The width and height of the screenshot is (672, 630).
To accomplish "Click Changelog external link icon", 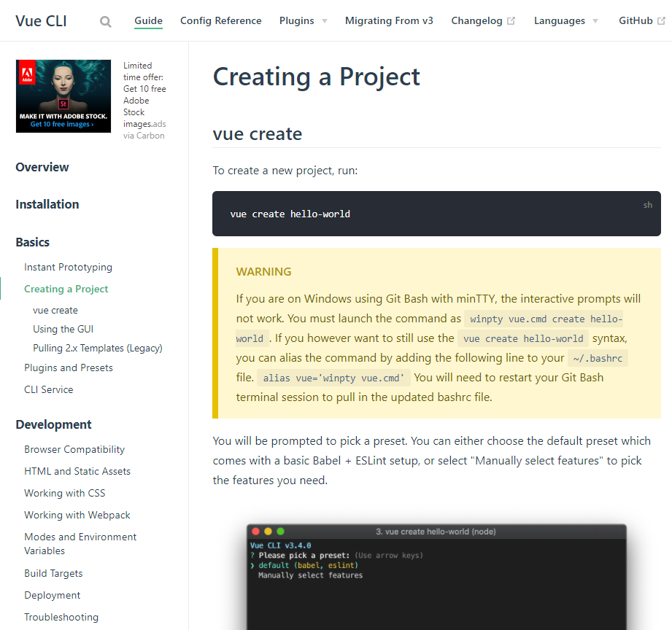I will point(511,21).
